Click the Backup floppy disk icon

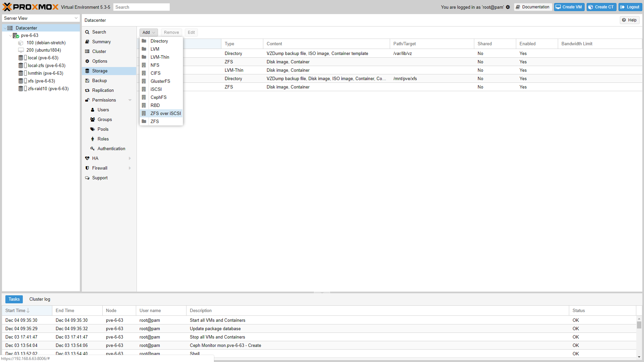click(87, 81)
